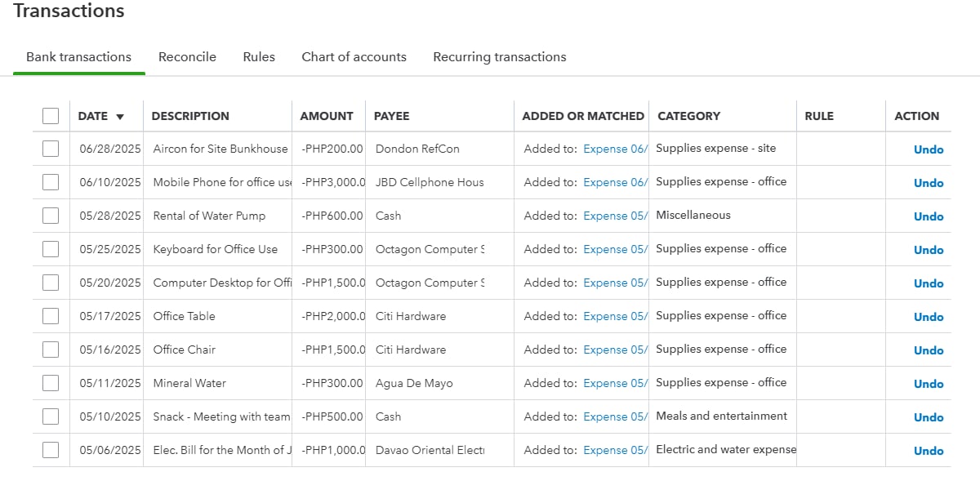
Task: Click the Office Chair description cell
Action: pyautogui.click(x=184, y=350)
